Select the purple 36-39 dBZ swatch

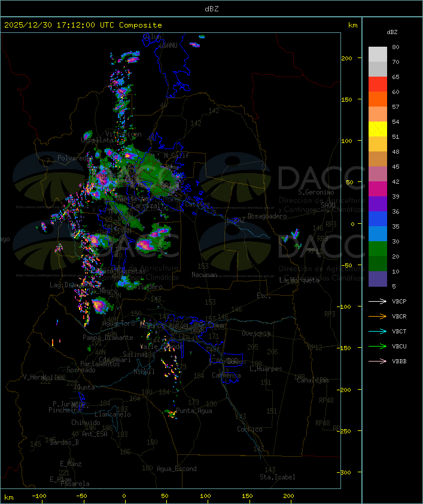pos(378,204)
